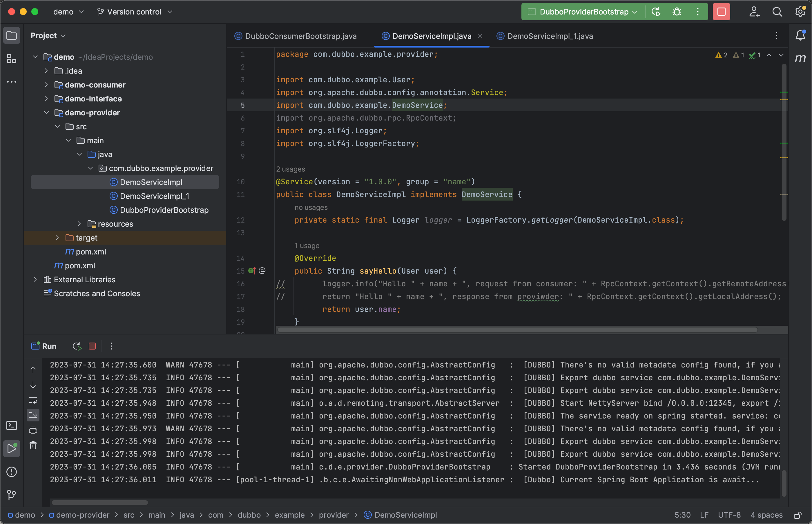Collapse the demo-provider module
The image size is (812, 524).
point(46,113)
